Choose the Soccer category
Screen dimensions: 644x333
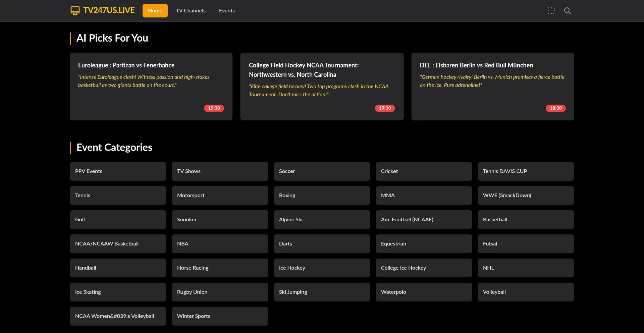point(322,171)
